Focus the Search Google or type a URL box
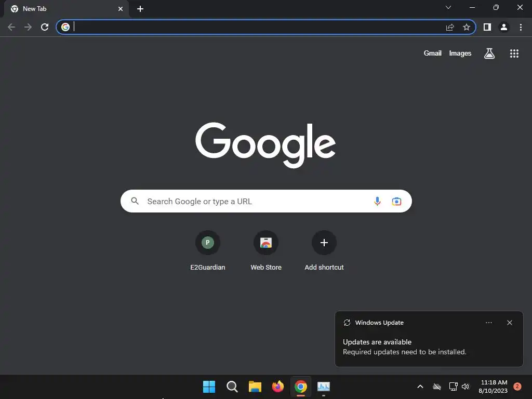This screenshot has height=399, width=532. 266,201
